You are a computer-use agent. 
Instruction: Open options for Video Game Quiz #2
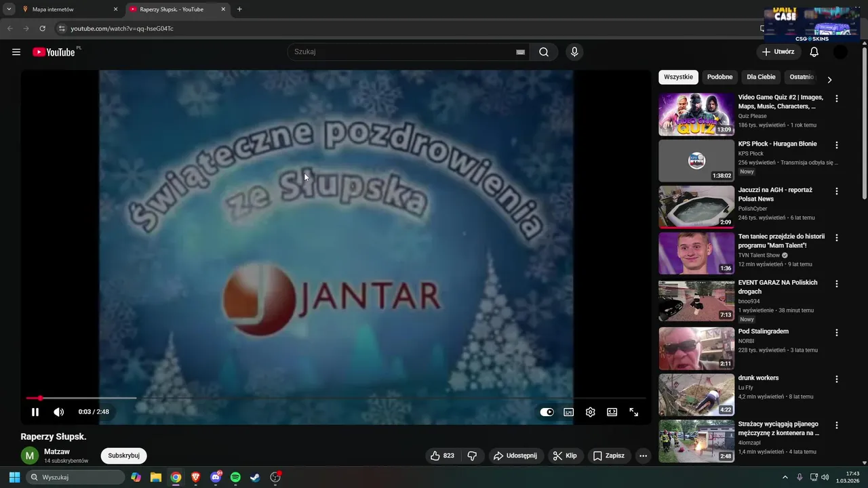(x=837, y=98)
